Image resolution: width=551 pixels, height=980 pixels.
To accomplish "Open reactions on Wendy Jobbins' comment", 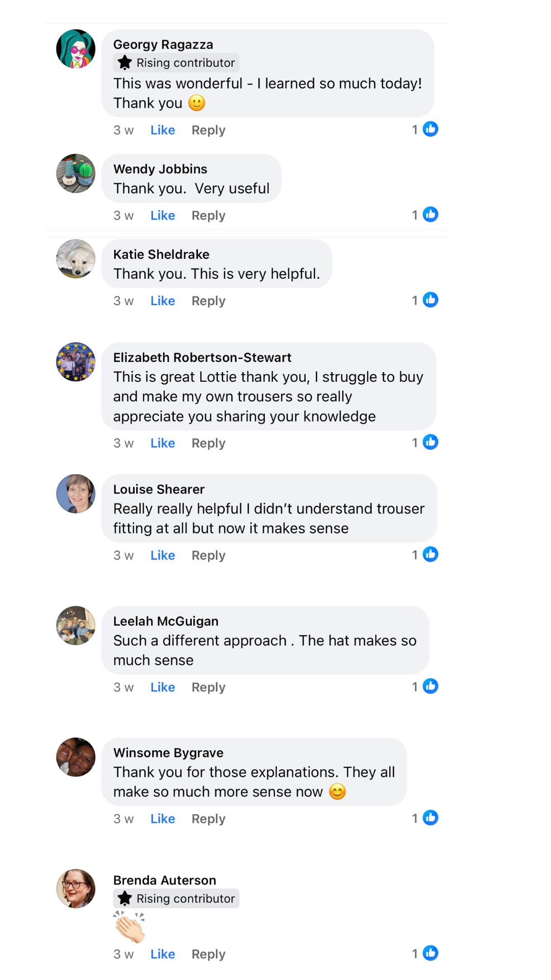I will click(x=430, y=214).
